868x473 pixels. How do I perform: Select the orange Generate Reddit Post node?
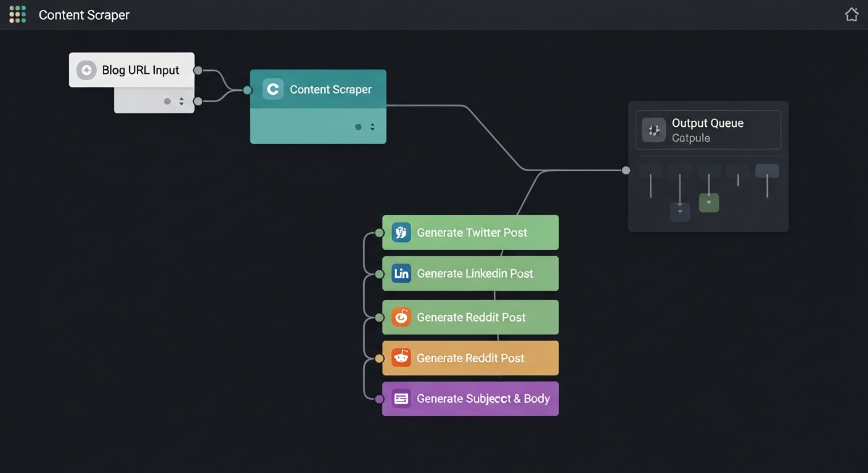point(470,358)
